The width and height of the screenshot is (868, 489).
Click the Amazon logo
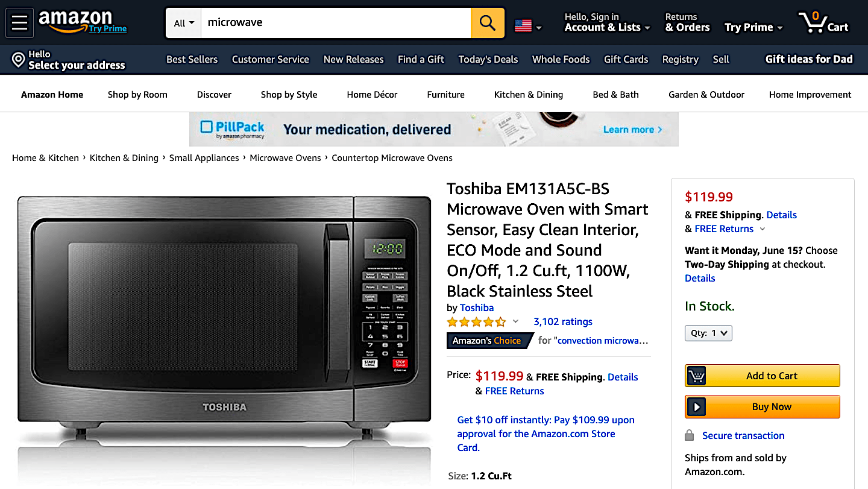[83, 22]
